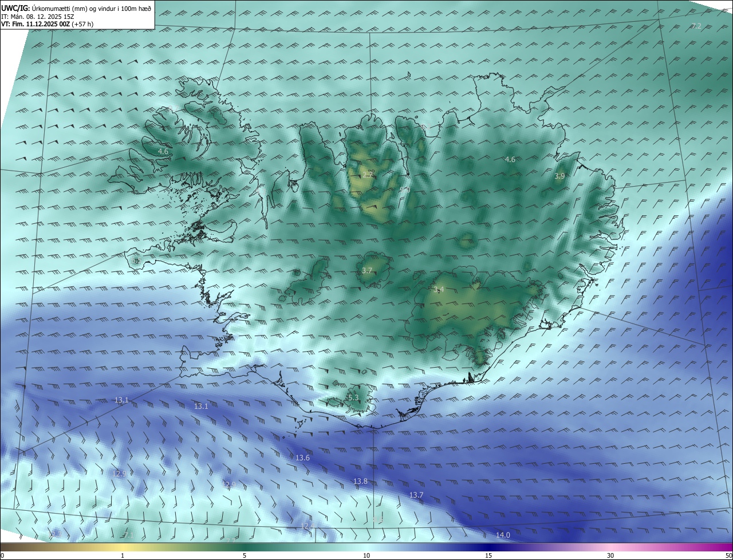The width and height of the screenshot is (733, 560).
Task: Click the 3.7 value on the central glacier
Action: point(367,270)
